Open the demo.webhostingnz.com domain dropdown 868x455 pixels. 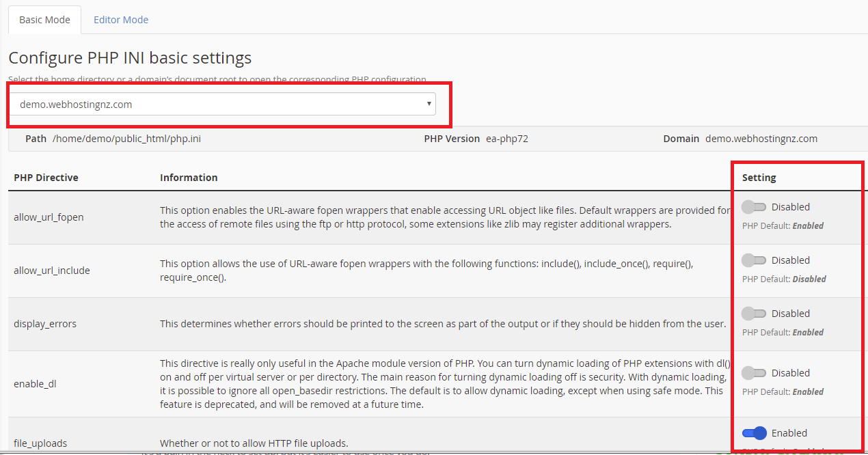click(x=222, y=105)
